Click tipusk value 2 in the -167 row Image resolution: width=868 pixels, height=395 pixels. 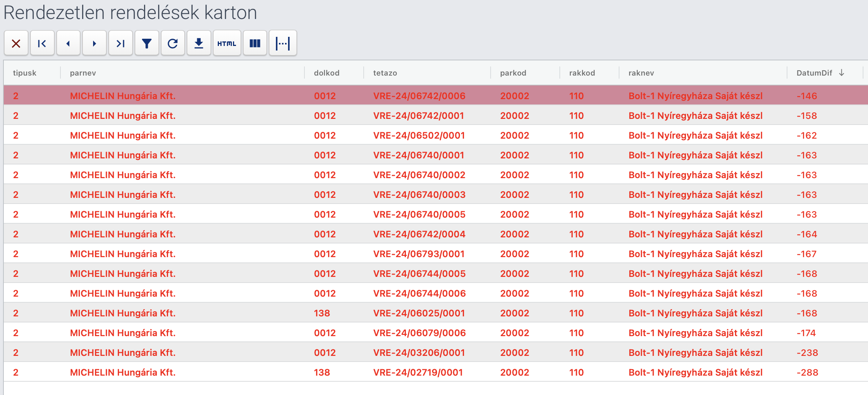tap(16, 254)
